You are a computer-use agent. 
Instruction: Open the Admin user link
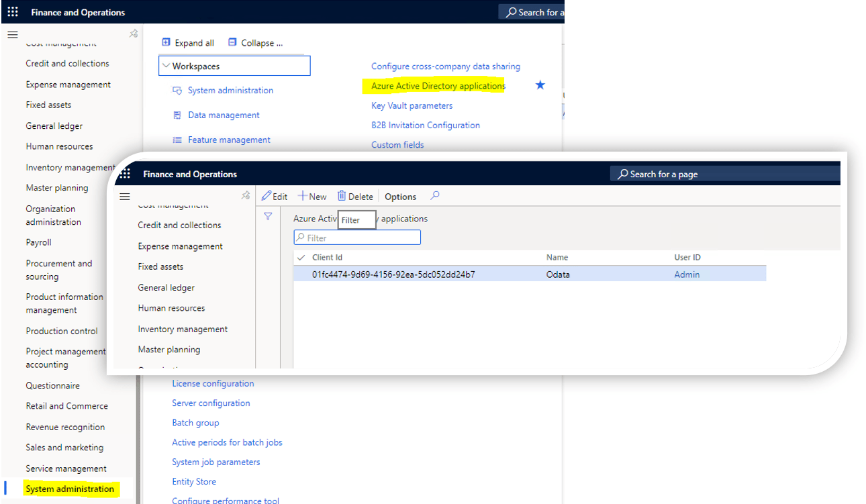[x=687, y=274]
